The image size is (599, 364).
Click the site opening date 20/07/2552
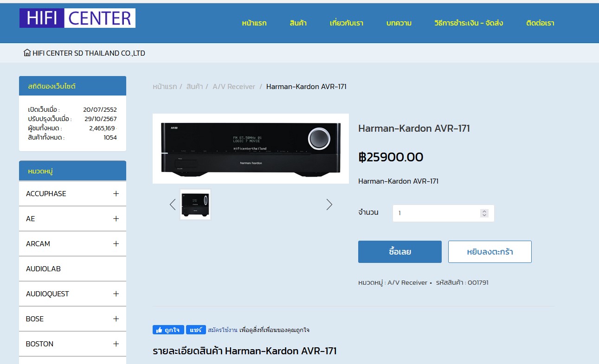[x=100, y=110]
